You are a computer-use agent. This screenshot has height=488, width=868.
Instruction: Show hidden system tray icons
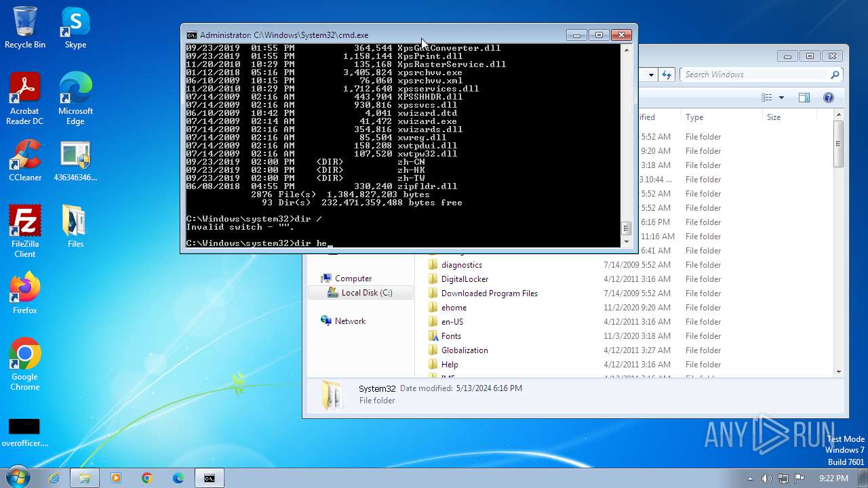click(750, 479)
